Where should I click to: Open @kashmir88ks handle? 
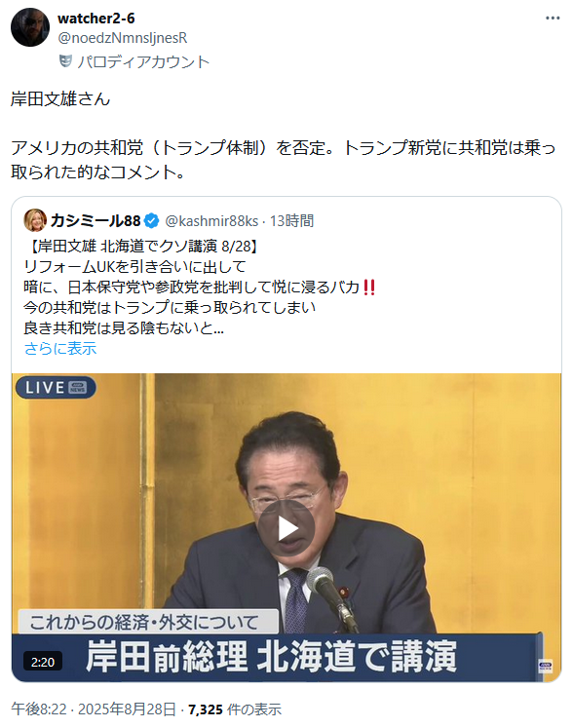(x=211, y=221)
